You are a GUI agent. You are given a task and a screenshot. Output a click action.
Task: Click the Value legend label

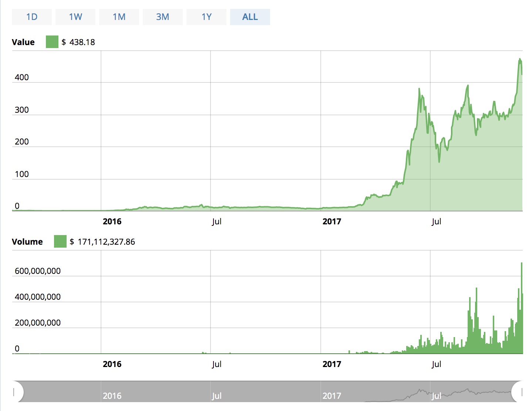coord(23,42)
